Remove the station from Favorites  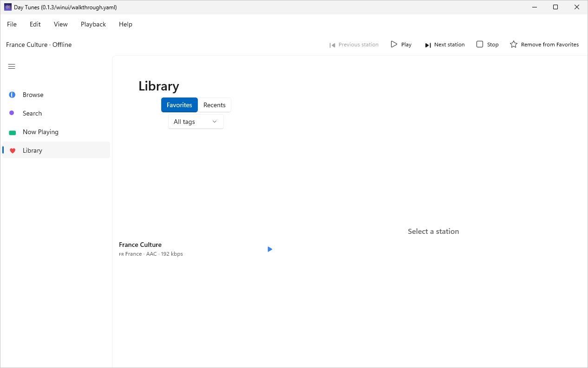(544, 45)
